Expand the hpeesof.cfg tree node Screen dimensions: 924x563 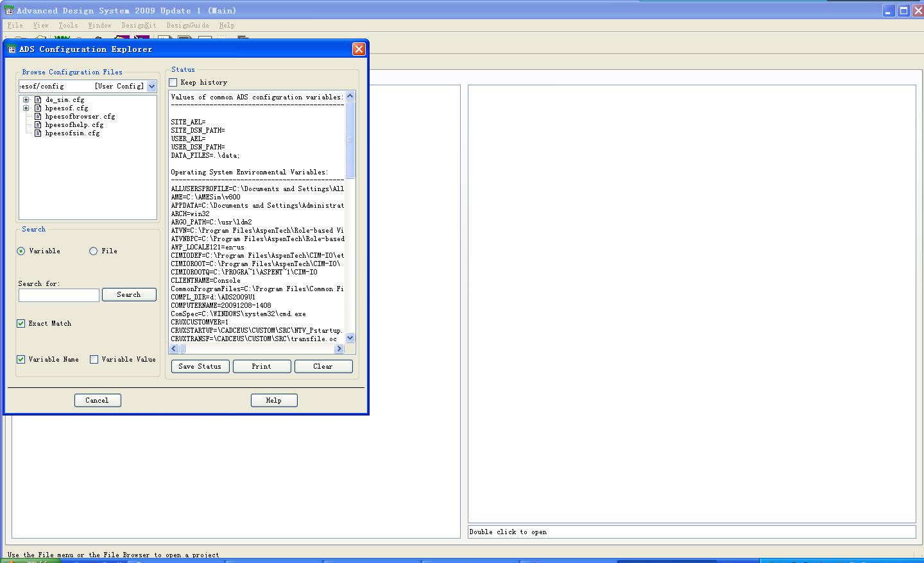coord(26,108)
